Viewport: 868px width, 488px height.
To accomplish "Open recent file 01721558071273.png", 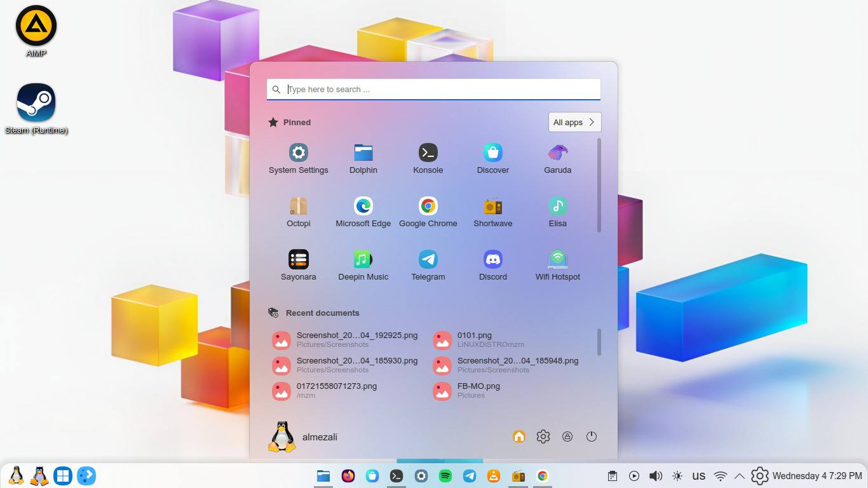I will pyautogui.click(x=325, y=391).
